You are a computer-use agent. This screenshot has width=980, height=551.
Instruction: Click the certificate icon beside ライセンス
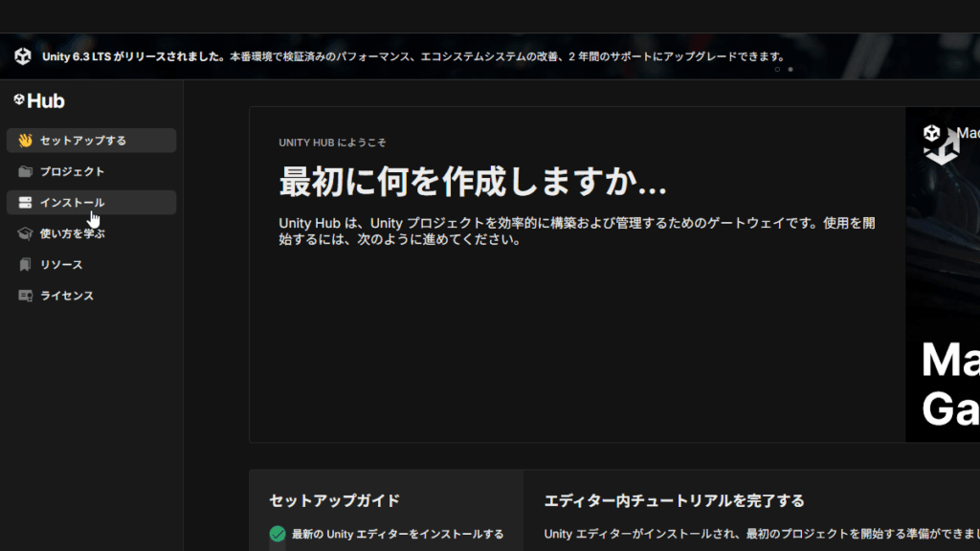point(25,296)
